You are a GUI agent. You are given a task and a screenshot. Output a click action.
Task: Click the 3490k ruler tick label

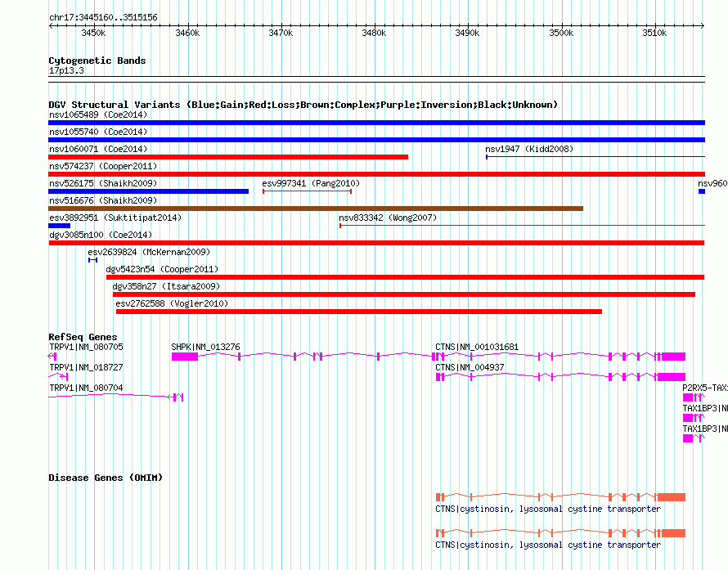click(x=467, y=33)
